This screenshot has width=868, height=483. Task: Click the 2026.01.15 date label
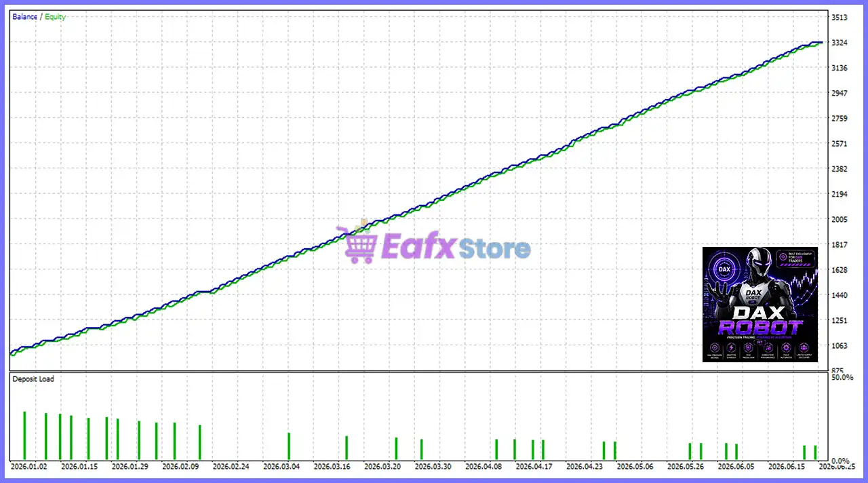click(x=79, y=467)
